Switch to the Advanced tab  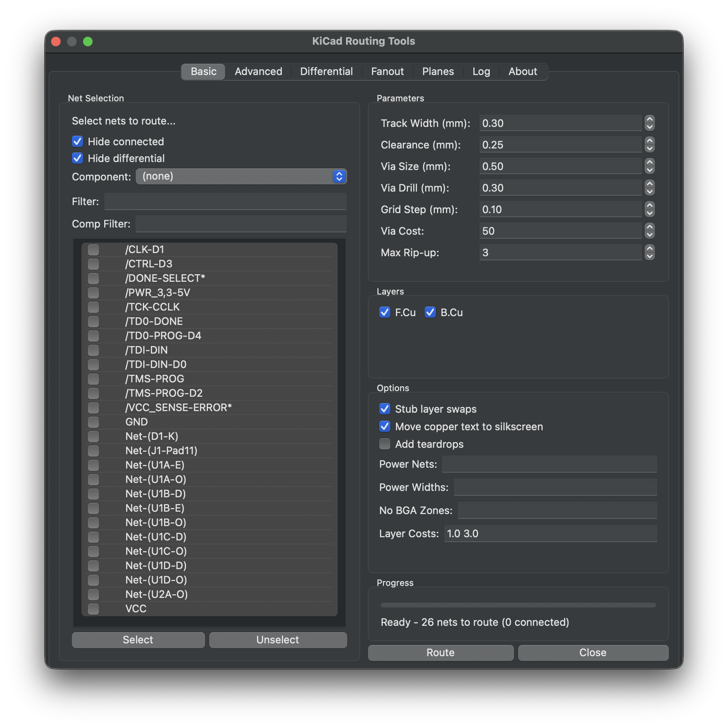coord(258,71)
